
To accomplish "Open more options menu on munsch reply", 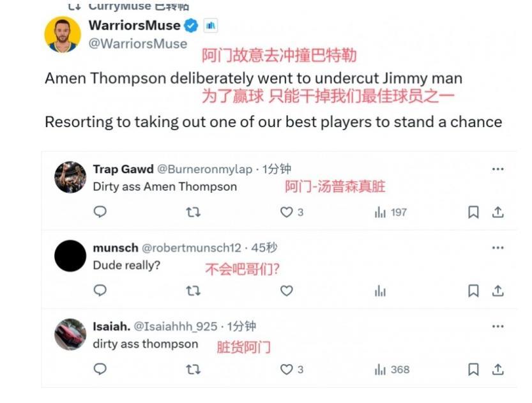I will (x=498, y=248).
